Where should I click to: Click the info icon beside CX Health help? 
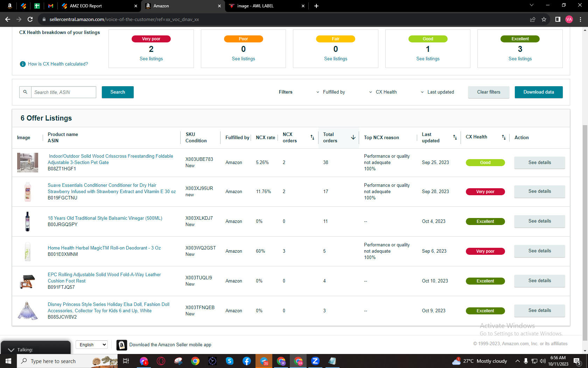(x=23, y=64)
